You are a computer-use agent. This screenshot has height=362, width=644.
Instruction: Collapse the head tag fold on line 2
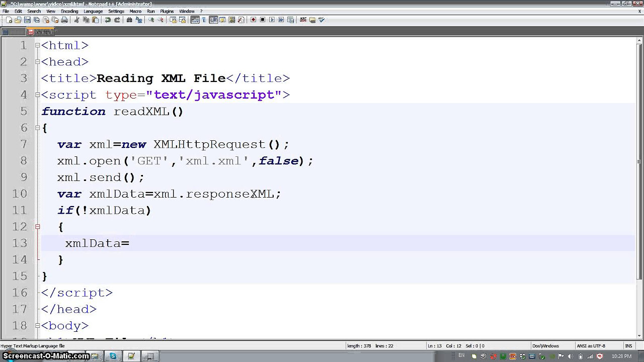pos(37,62)
